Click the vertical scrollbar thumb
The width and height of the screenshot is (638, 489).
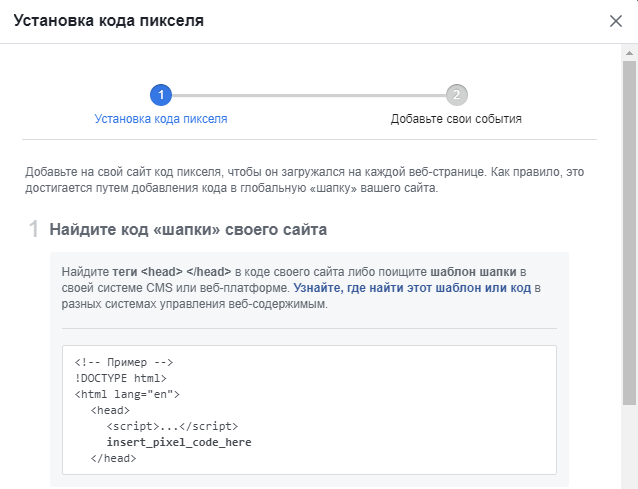629,233
